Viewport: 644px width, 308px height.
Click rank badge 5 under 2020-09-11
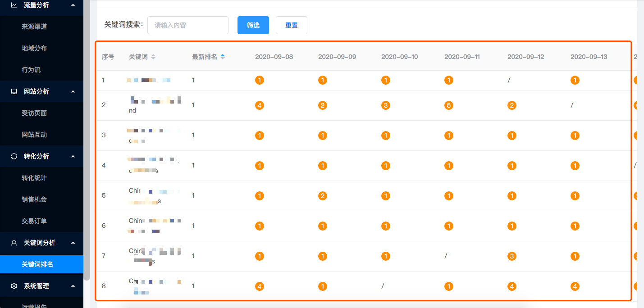[448, 105]
